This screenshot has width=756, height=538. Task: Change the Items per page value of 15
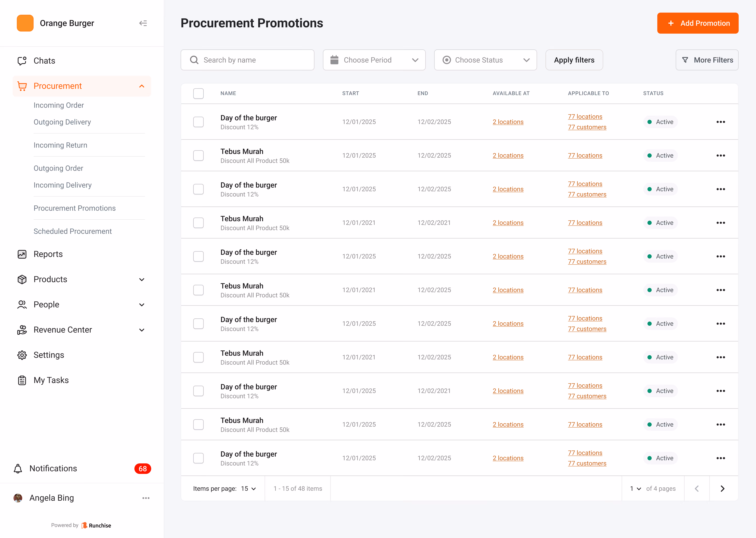tap(249, 489)
